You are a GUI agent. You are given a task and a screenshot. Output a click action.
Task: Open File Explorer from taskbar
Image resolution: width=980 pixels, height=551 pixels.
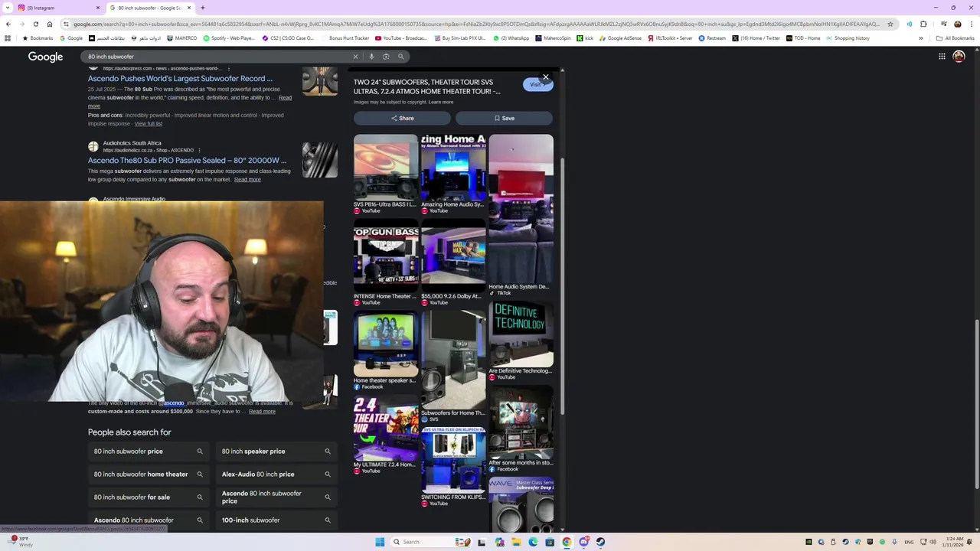[x=516, y=542]
